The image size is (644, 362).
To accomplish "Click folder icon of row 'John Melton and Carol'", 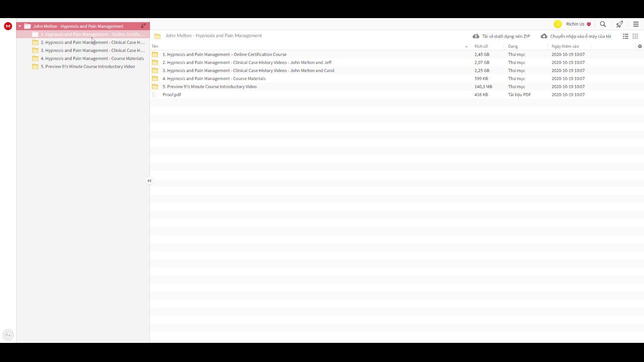I will click(155, 70).
